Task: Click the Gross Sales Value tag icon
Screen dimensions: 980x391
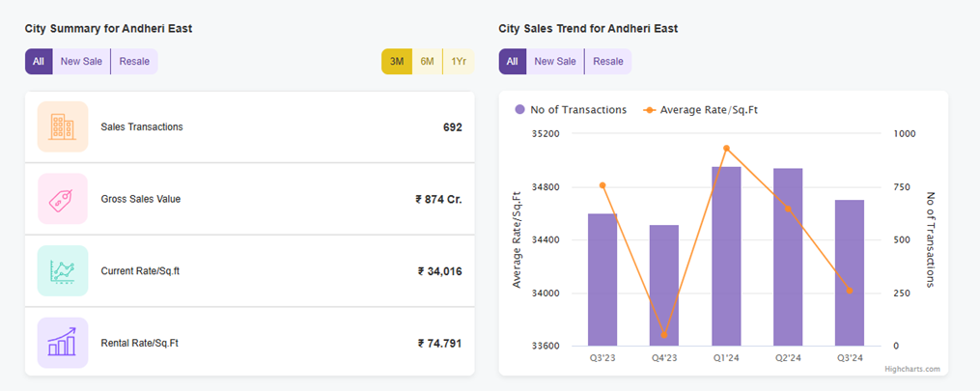Action: coord(63,199)
